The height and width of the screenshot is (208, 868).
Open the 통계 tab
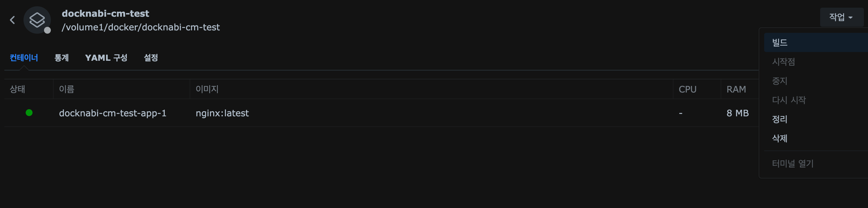(62, 58)
